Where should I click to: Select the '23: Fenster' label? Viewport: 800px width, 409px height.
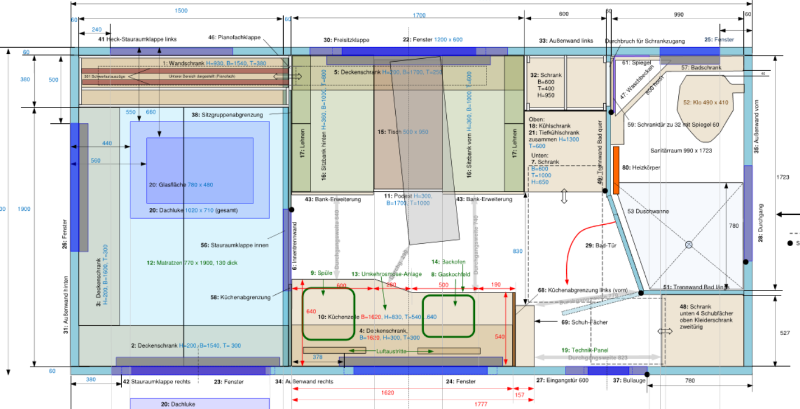(x=229, y=381)
